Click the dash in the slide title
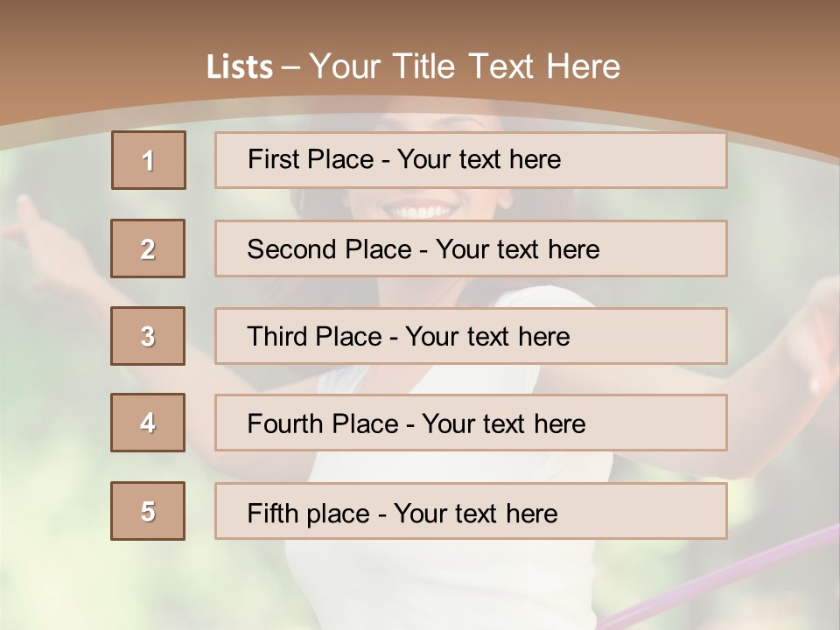840x630 pixels. click(x=290, y=67)
